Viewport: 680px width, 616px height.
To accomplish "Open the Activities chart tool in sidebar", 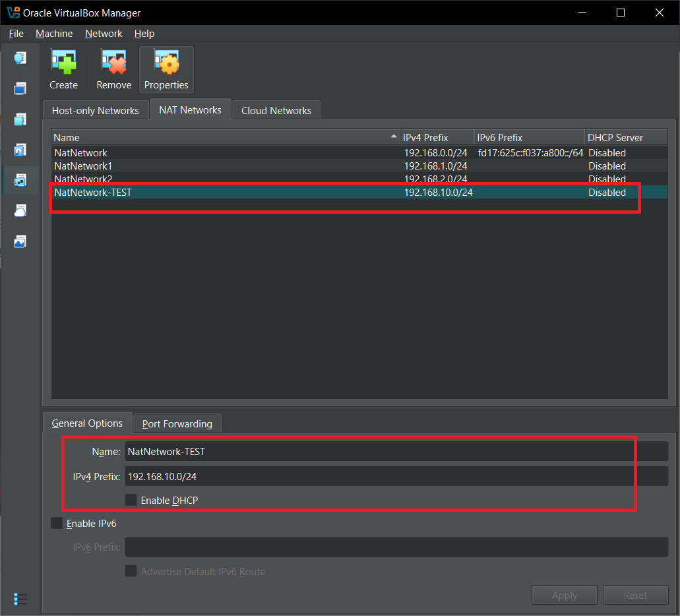I will [x=20, y=241].
